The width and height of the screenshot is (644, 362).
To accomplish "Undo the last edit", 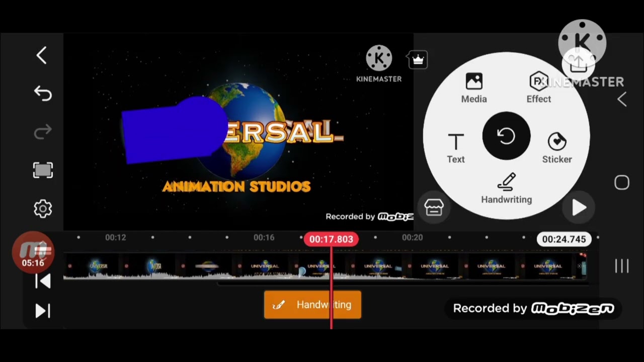I will pyautogui.click(x=43, y=94).
